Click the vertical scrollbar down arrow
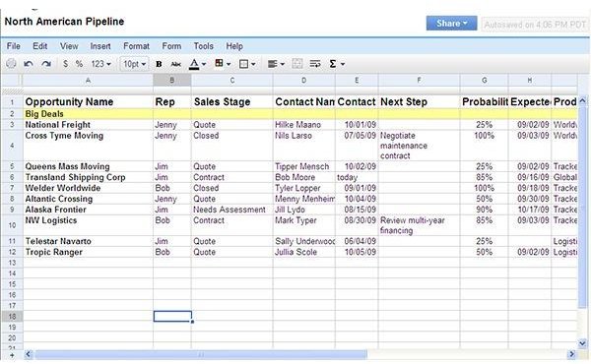 coord(582,343)
